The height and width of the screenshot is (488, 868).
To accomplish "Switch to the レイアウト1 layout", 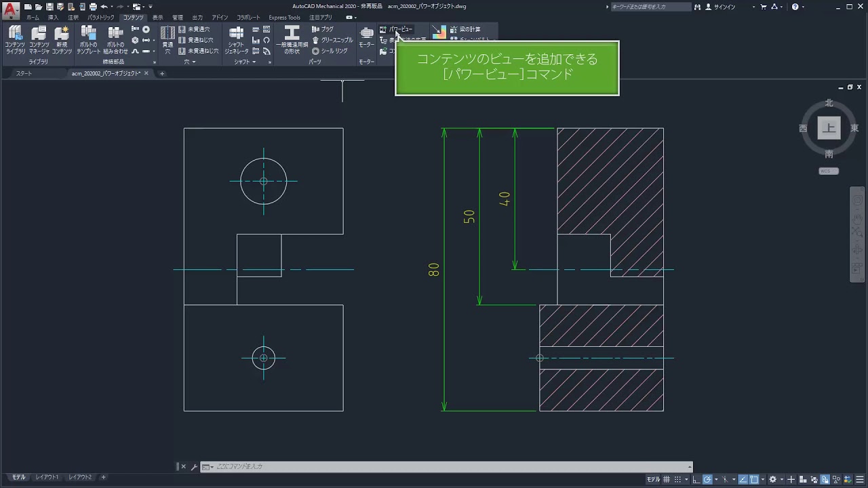I will pyautogui.click(x=46, y=476).
